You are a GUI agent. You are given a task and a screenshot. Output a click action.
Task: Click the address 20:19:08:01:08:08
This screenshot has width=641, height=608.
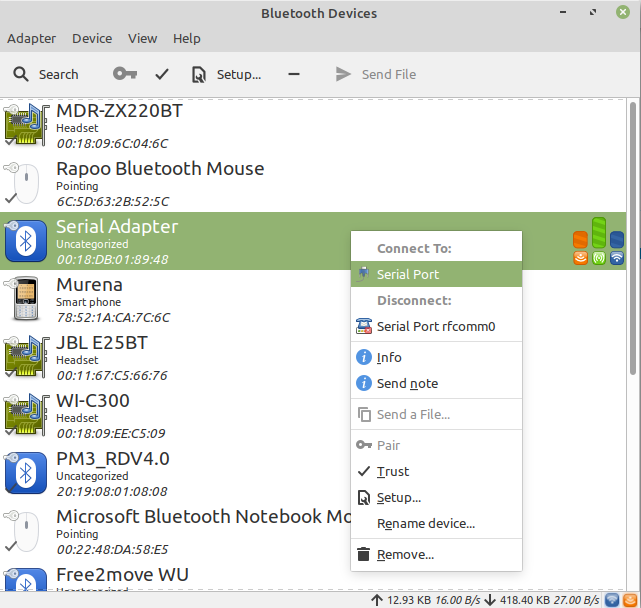[112, 491]
